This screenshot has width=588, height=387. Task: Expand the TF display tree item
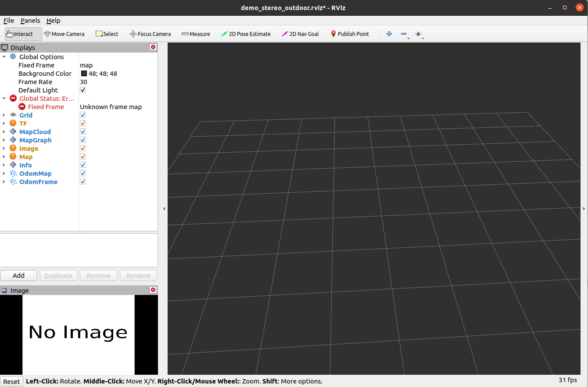click(4, 124)
